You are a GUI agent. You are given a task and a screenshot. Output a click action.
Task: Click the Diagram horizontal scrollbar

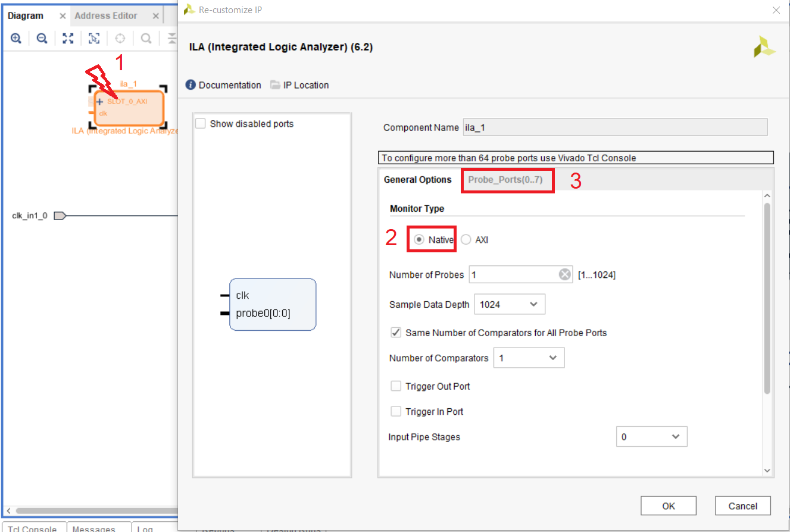tap(95, 511)
